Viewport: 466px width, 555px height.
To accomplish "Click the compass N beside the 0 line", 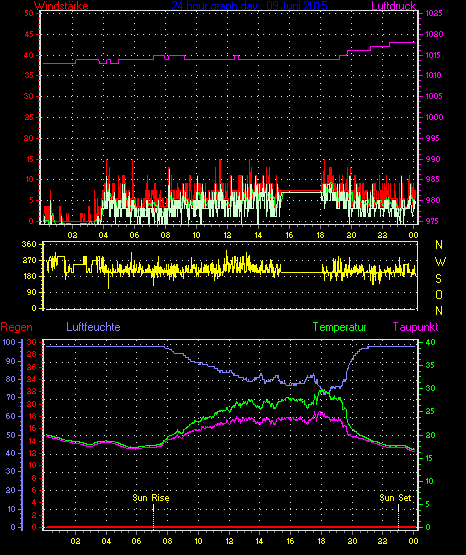I will (x=439, y=311).
